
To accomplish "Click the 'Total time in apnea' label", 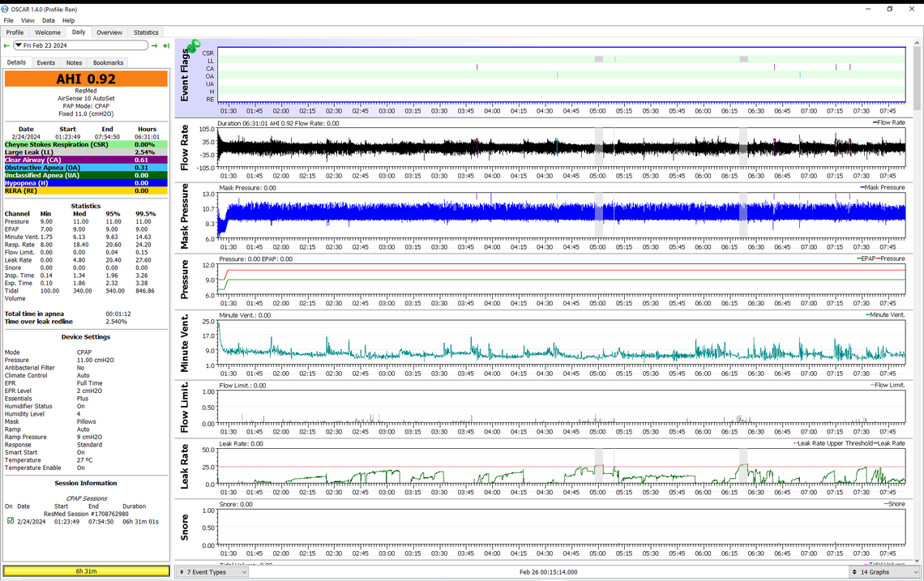I will pyautogui.click(x=34, y=314).
